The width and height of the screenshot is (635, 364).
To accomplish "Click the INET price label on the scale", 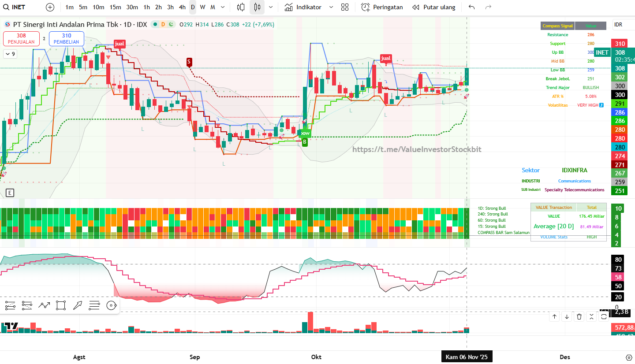I will coord(602,52).
